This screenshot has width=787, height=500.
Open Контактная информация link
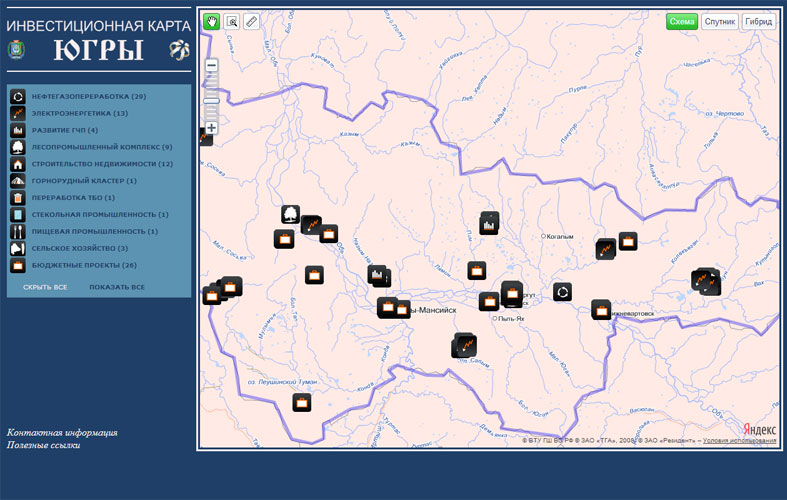pos(62,433)
